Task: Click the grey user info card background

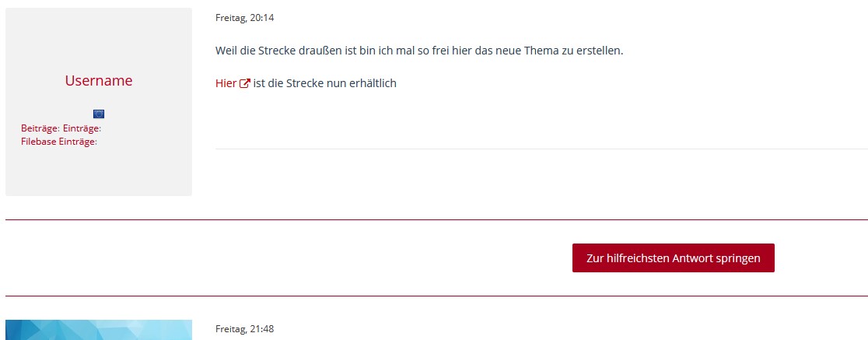Action: pyautogui.click(x=99, y=171)
